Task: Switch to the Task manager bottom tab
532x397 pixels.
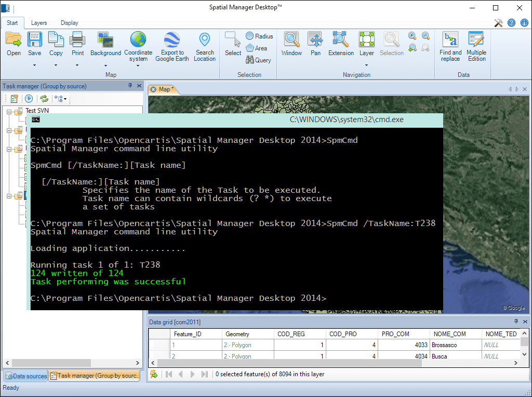Action: [x=95, y=376]
